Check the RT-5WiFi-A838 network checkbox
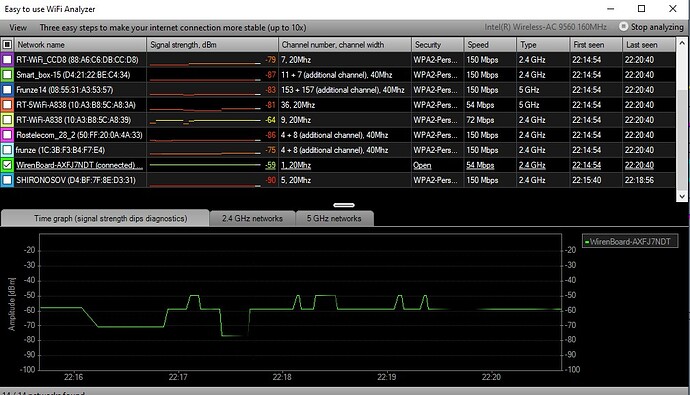This screenshot has height=395, width=690. (7, 105)
